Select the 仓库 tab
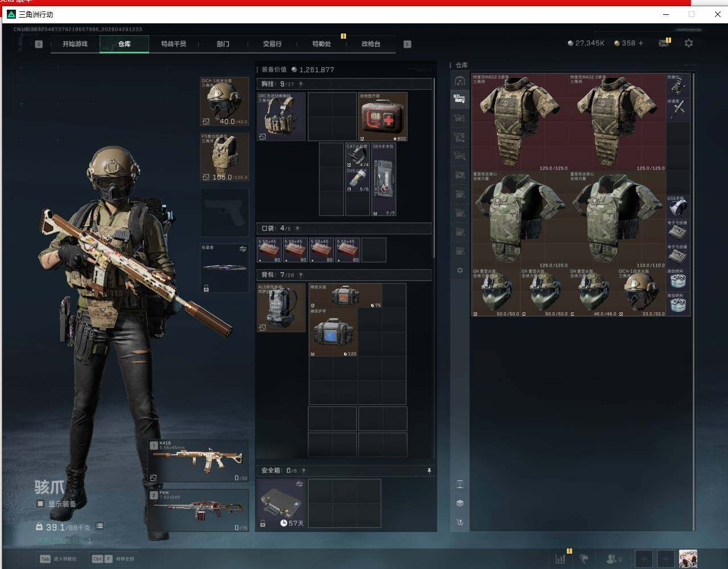 124,44
